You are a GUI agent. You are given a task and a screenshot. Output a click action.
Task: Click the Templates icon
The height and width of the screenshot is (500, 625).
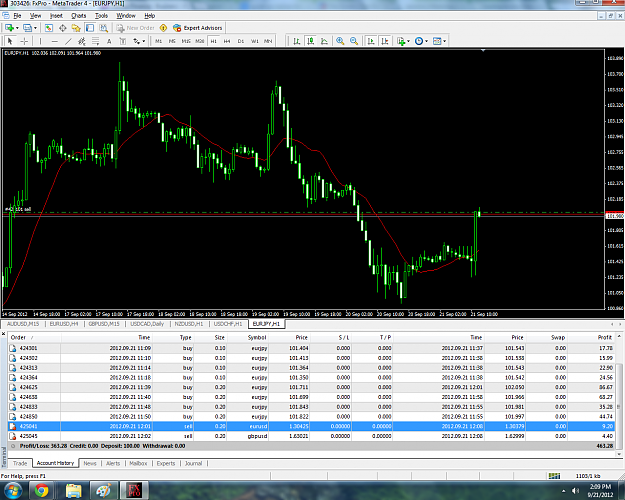[437, 41]
